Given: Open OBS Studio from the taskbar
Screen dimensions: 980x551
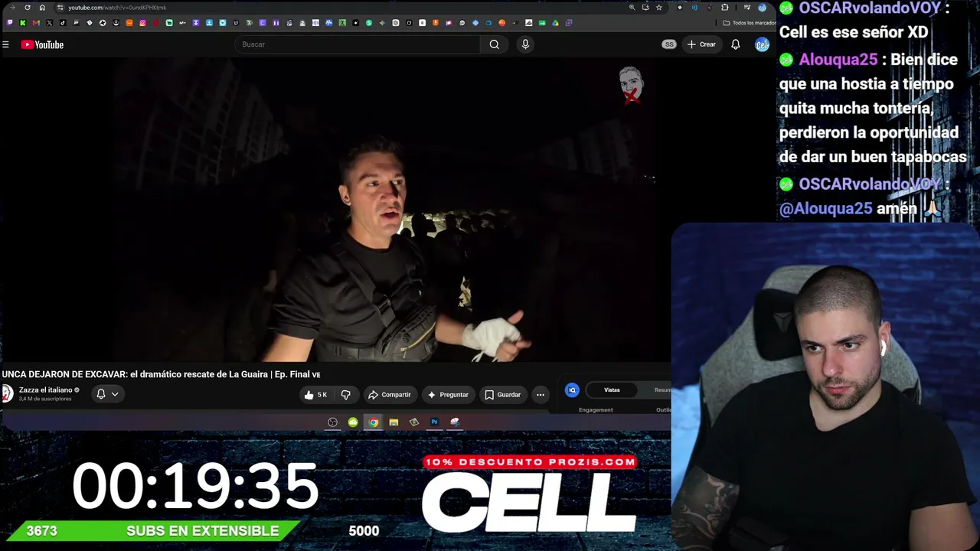Looking at the screenshot, I should [x=332, y=422].
